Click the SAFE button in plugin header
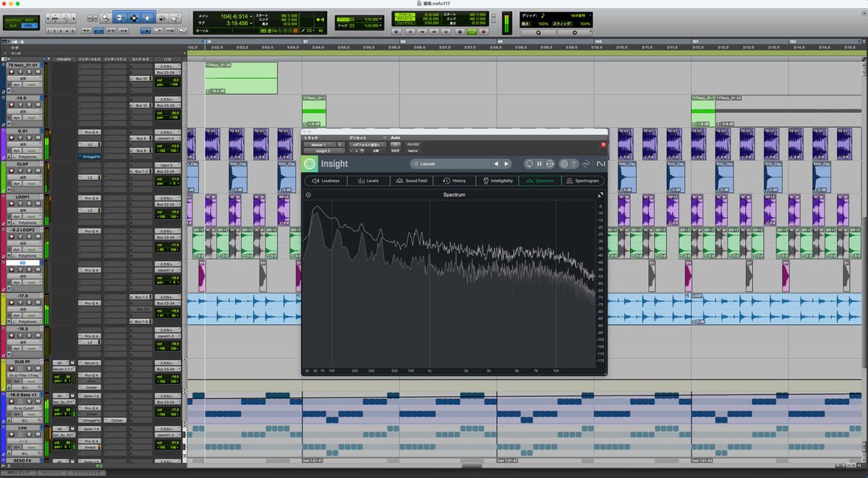 396,151
